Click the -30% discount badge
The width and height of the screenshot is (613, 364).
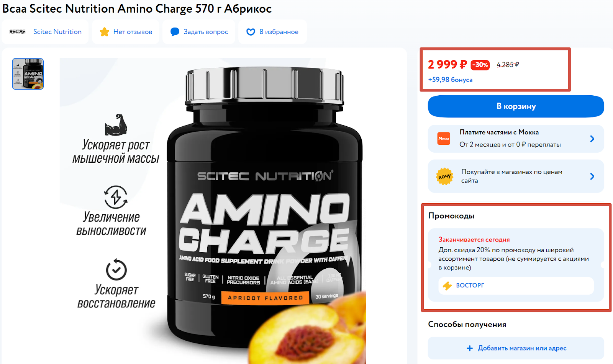point(480,65)
